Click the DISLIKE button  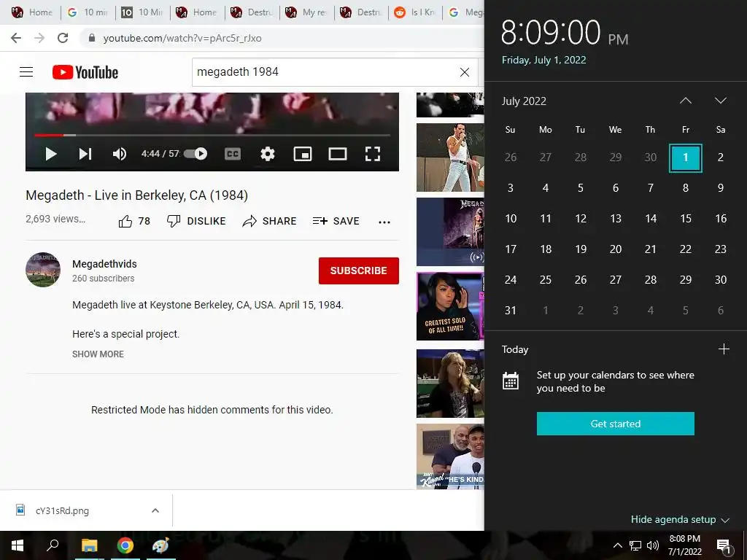pyautogui.click(x=196, y=221)
